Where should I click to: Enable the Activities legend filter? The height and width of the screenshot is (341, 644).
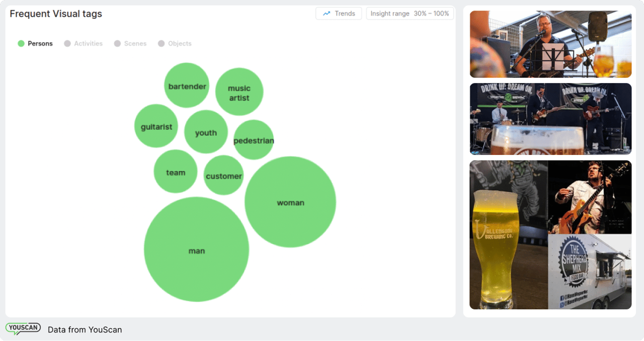pos(84,44)
